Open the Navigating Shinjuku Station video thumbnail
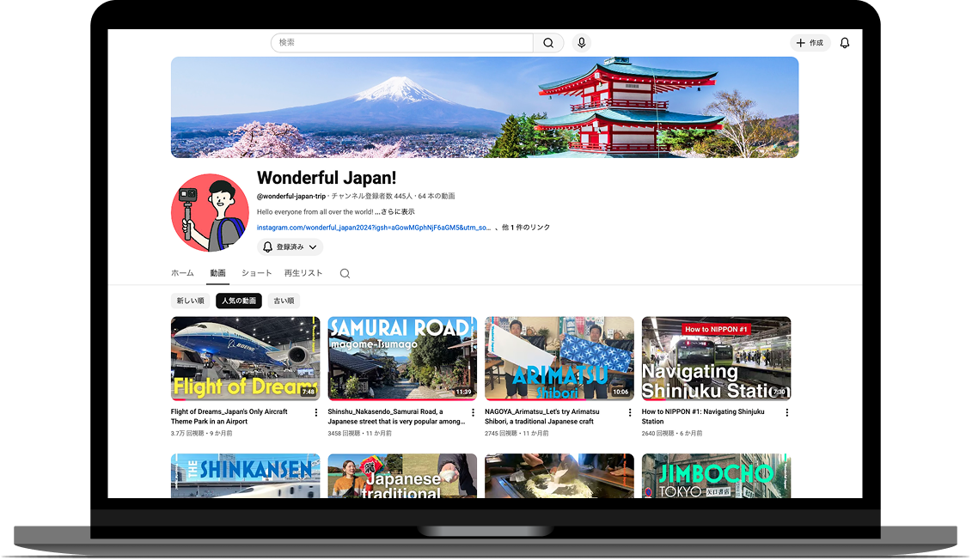 pyautogui.click(x=716, y=358)
